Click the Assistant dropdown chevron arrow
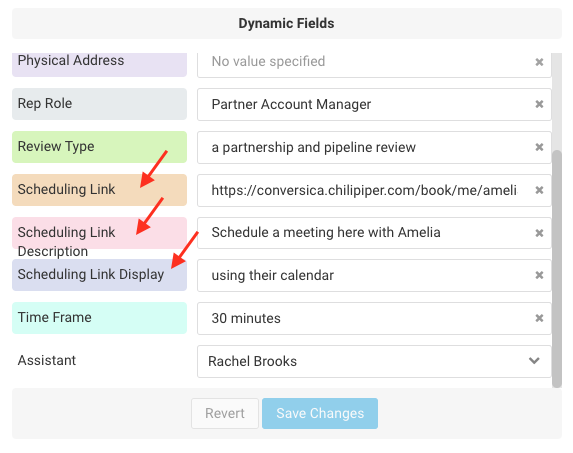The image size is (573, 453). click(534, 361)
